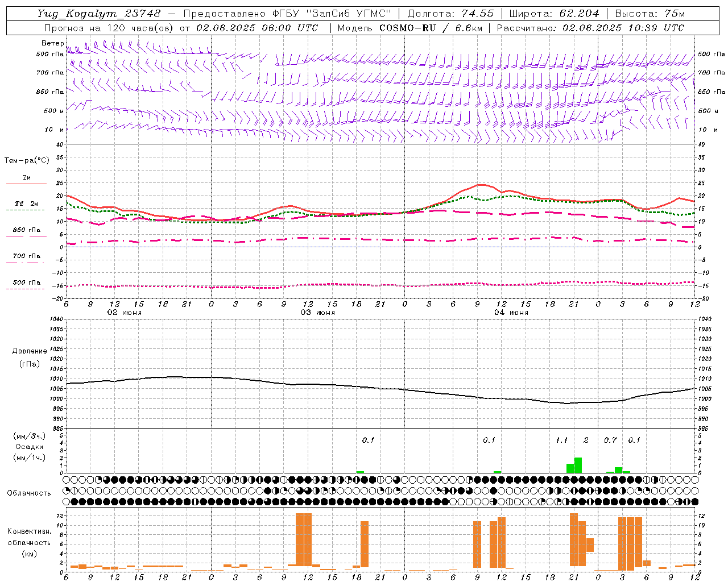The height and width of the screenshot is (582, 728).
Task: Click the Модель COSMO-RU / 6.6км label
Action: click(x=410, y=28)
